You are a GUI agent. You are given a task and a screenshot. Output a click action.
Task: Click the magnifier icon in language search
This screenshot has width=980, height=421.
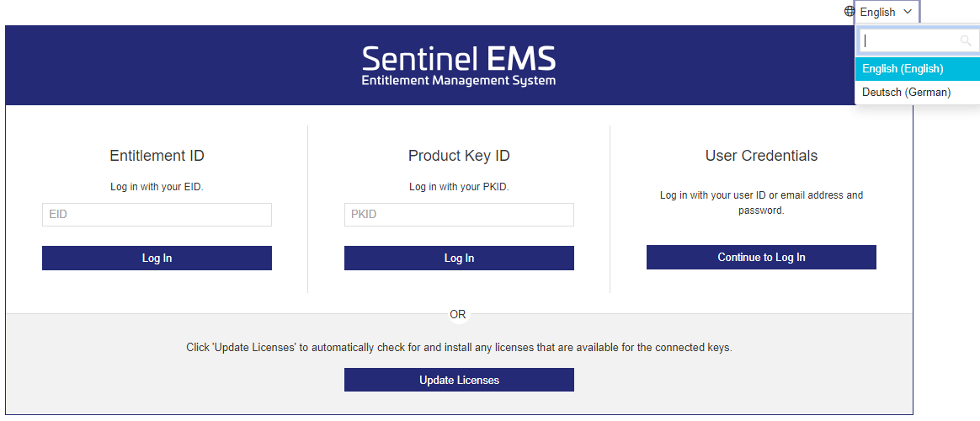click(x=966, y=40)
